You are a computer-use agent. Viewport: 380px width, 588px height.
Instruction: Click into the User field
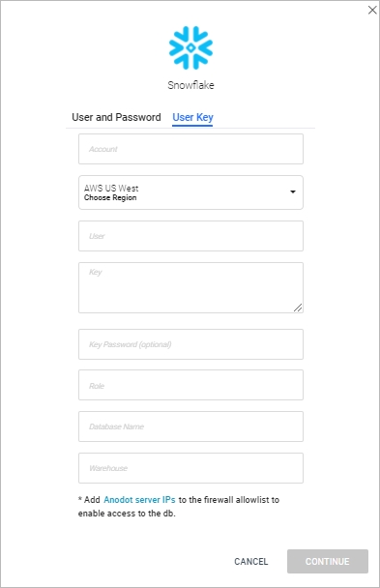pos(190,236)
